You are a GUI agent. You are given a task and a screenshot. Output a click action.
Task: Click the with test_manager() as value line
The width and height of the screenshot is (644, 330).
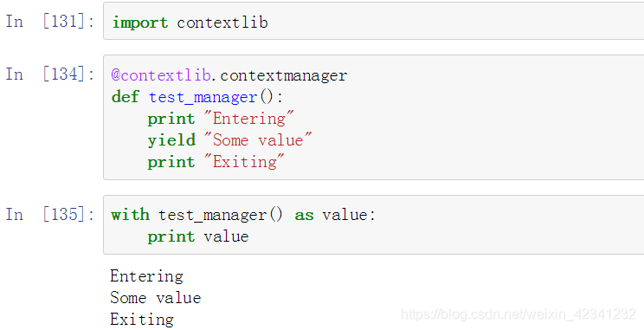tap(243, 215)
